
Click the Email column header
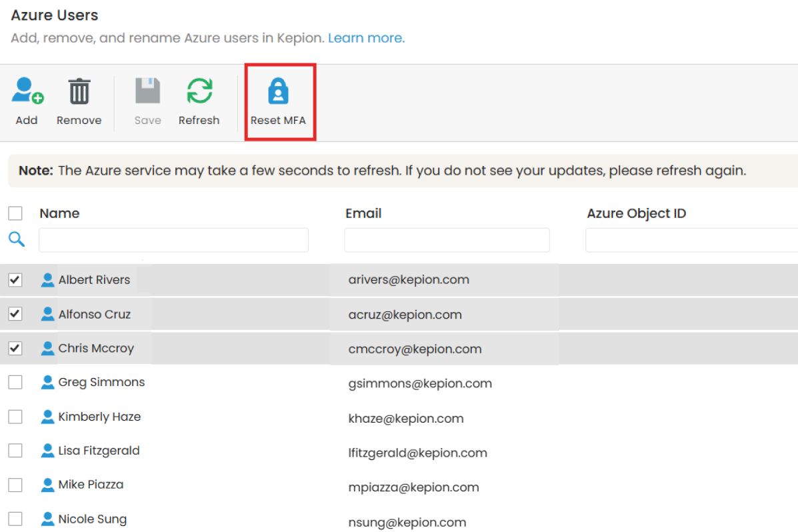point(363,213)
